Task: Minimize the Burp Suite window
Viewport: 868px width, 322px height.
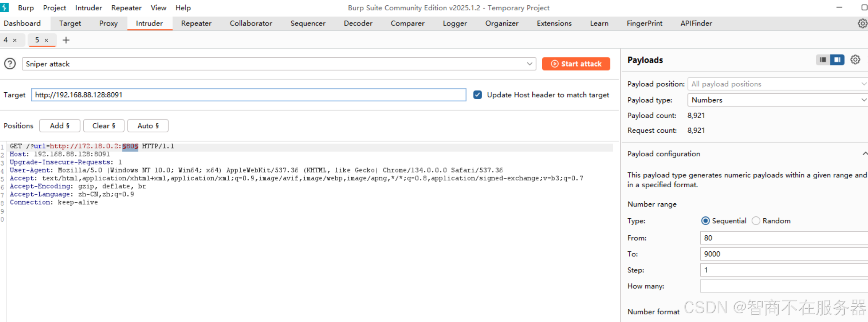Action: (x=839, y=7)
